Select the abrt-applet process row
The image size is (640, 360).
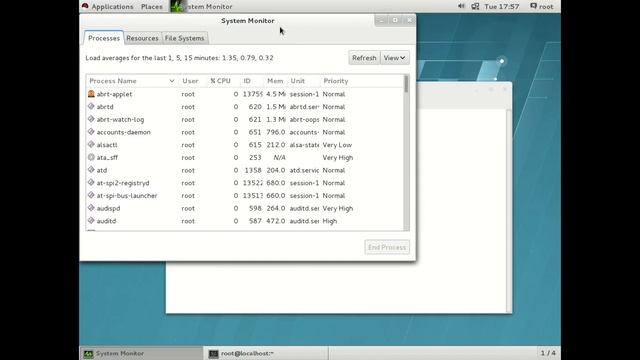244,94
